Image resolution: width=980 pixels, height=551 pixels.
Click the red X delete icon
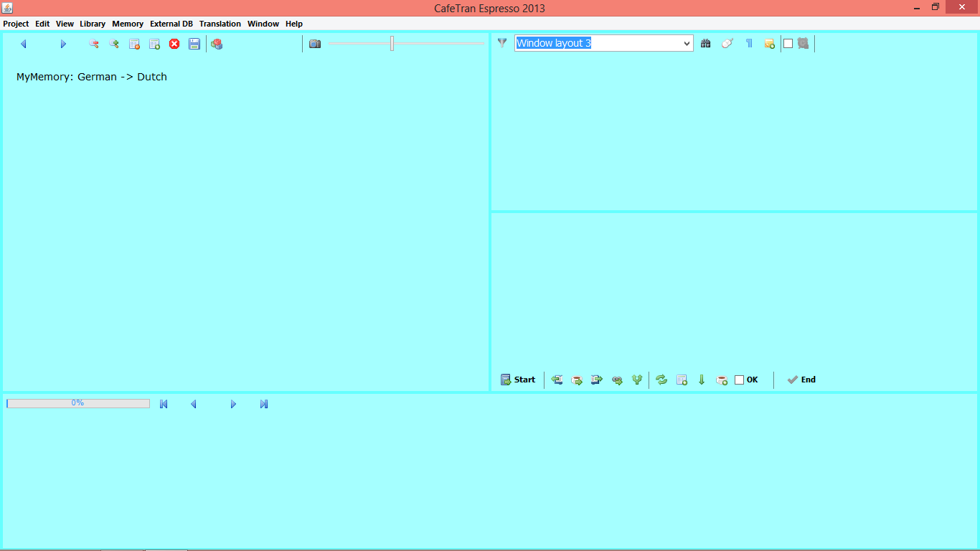coord(174,44)
